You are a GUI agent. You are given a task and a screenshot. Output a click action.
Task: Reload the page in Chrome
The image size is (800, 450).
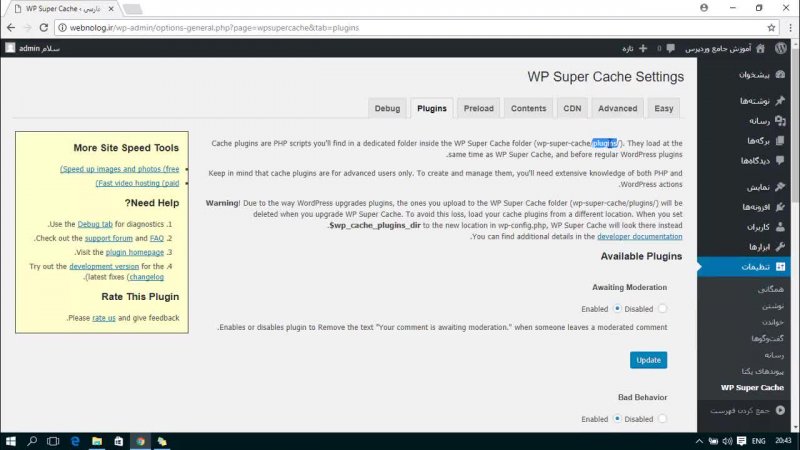pos(44,26)
